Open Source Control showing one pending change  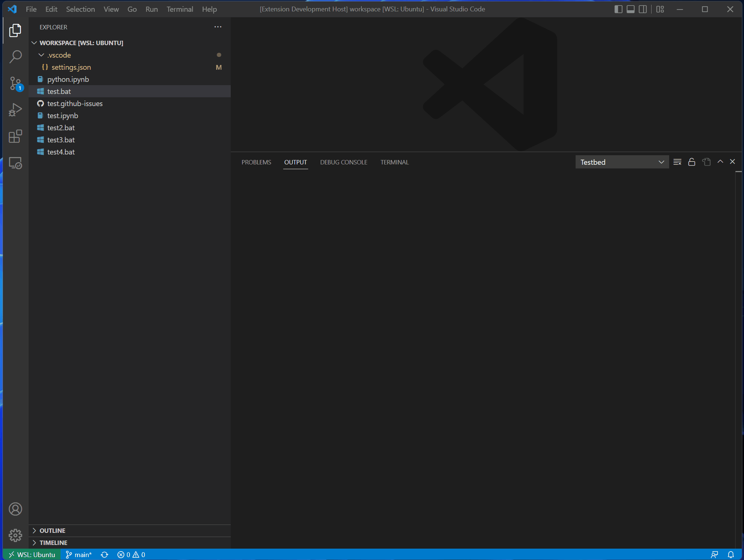15,83
